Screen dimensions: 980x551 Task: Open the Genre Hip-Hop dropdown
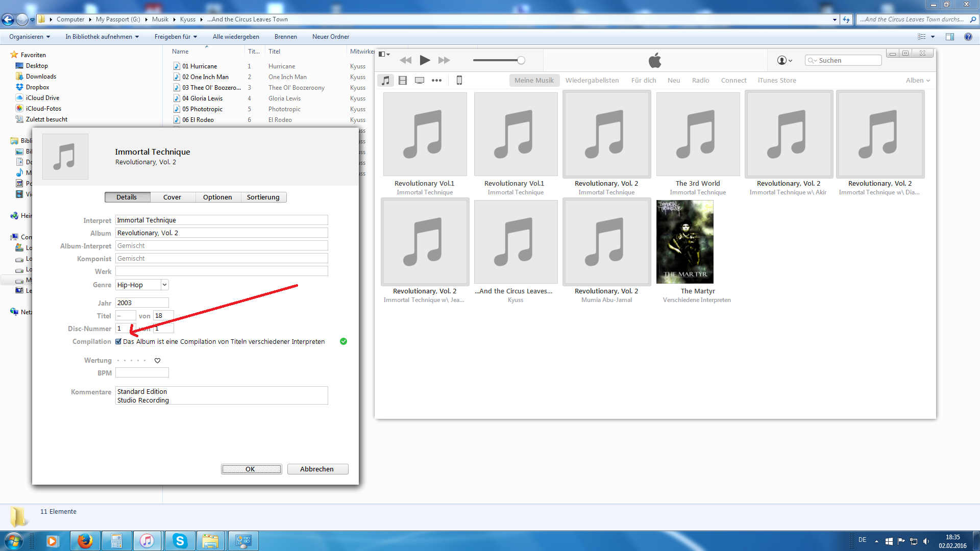[164, 285]
